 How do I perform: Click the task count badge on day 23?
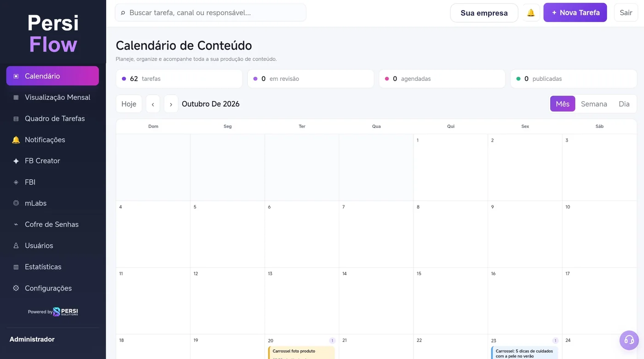555,341
